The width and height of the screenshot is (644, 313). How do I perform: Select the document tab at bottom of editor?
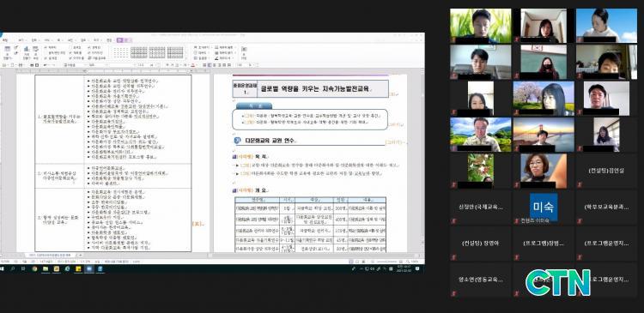[x=52, y=256]
